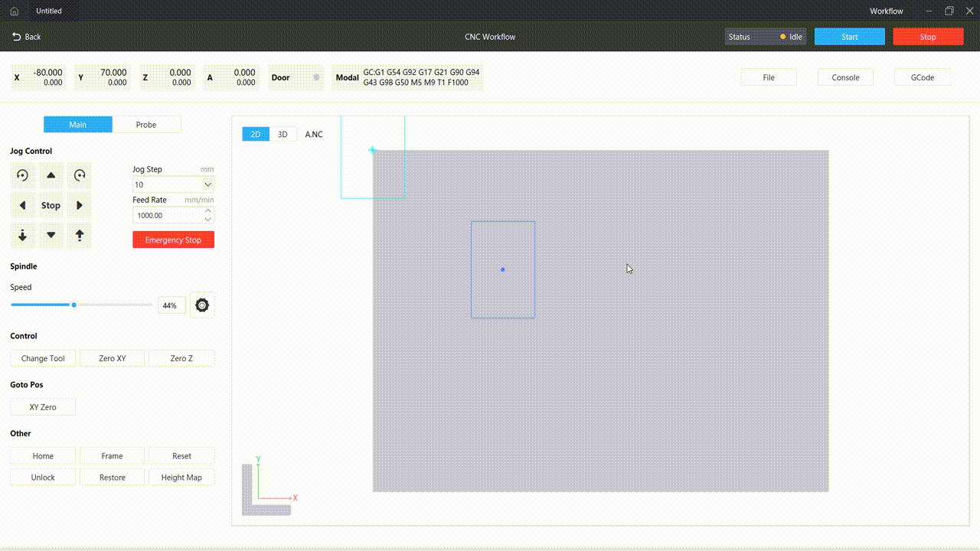Select the 2D view mode
Screen dimensions: 980x551
tap(256, 135)
